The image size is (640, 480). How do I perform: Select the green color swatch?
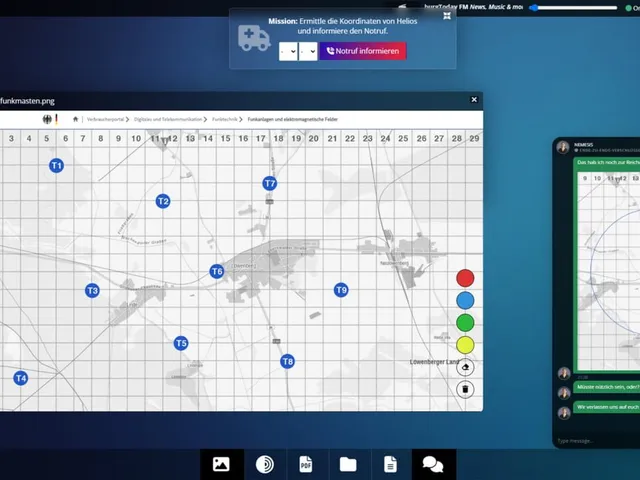tap(465, 322)
